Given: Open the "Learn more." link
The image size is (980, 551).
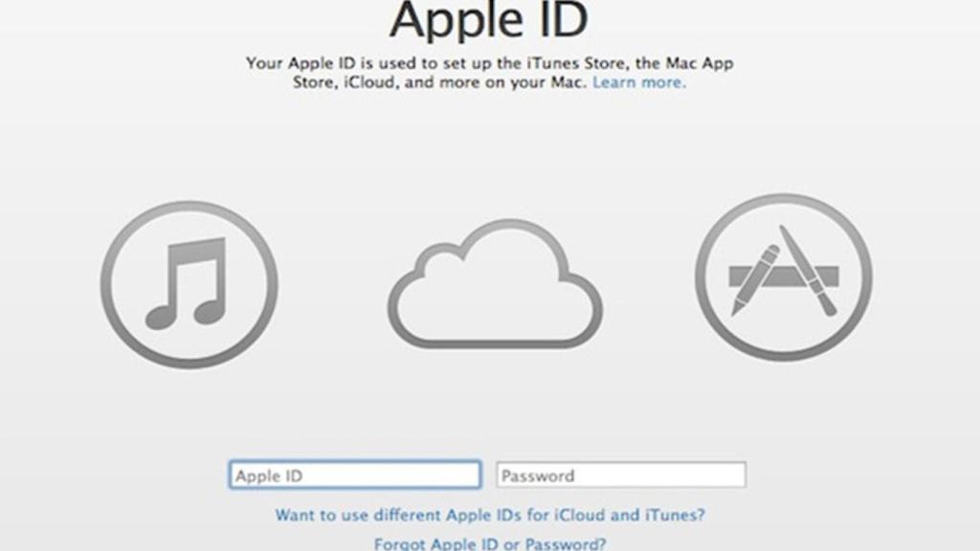Looking at the screenshot, I should tap(638, 82).
